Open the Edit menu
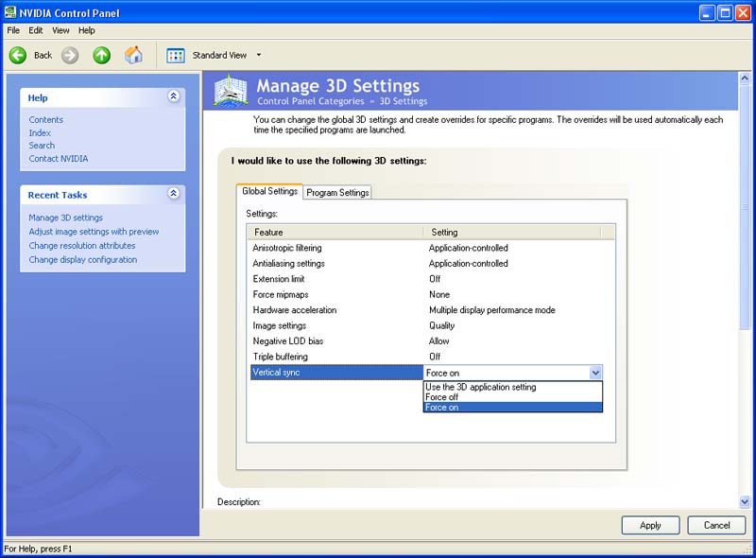 click(x=36, y=30)
